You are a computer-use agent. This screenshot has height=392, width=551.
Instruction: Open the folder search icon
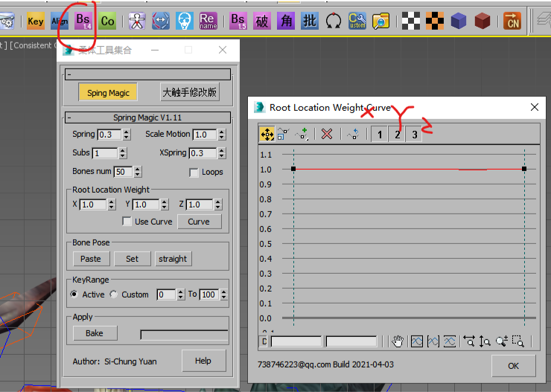381,21
